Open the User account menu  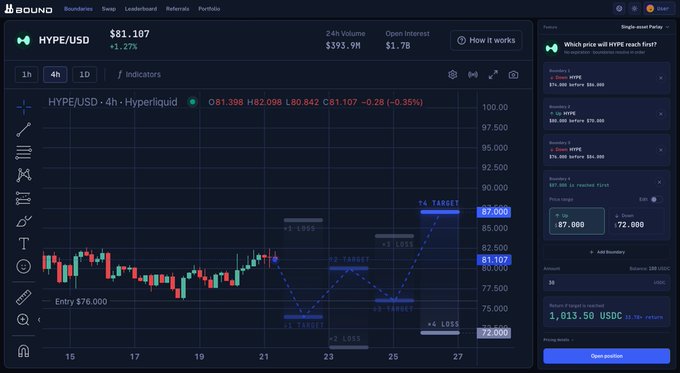point(658,8)
